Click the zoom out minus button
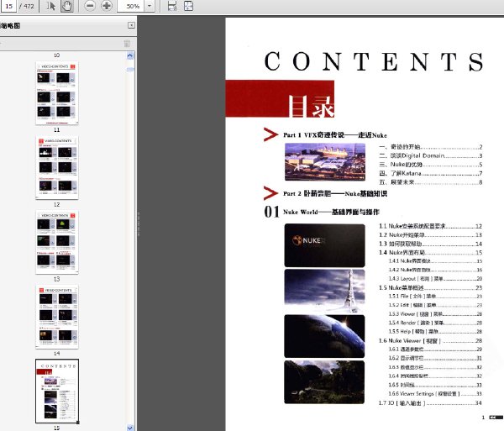 coord(90,6)
